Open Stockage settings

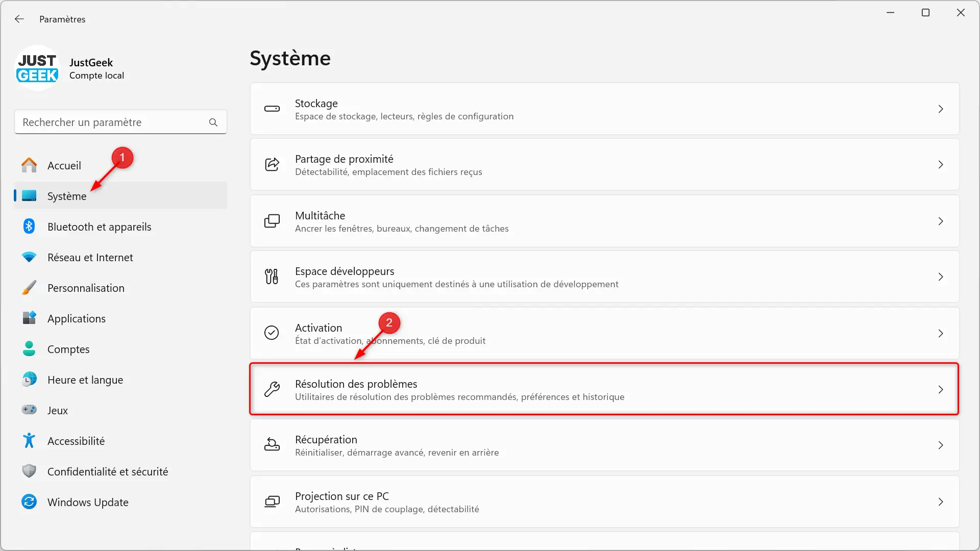(604, 109)
